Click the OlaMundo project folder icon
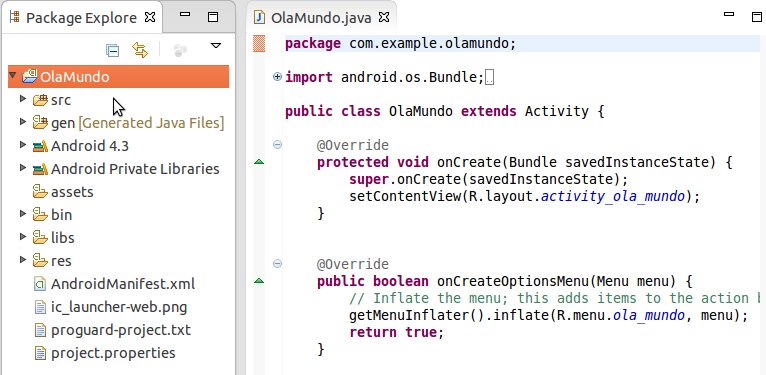 click(30, 76)
